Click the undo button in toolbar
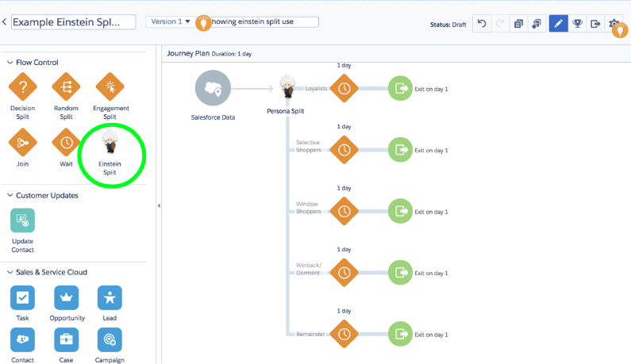This screenshot has width=631, height=364. [x=482, y=24]
